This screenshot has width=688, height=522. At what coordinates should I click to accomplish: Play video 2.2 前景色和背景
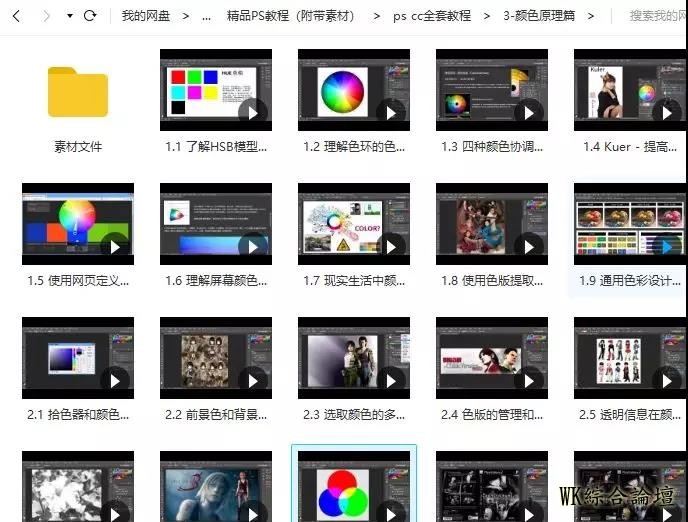click(x=253, y=381)
